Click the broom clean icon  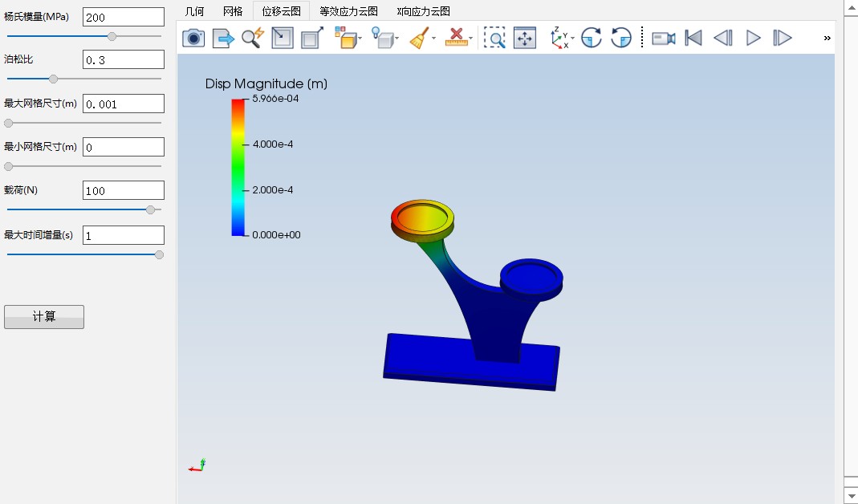[420, 38]
